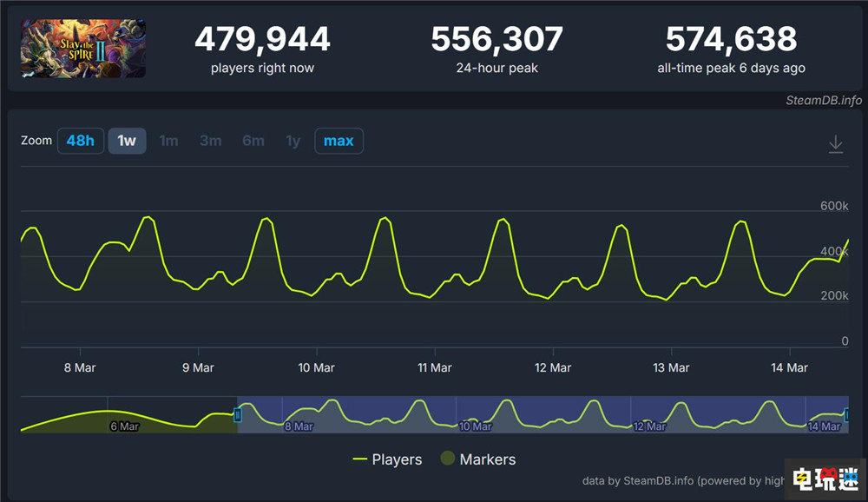The width and height of the screenshot is (868, 502).
Task: Switch zoom to 1m view
Action: [168, 140]
